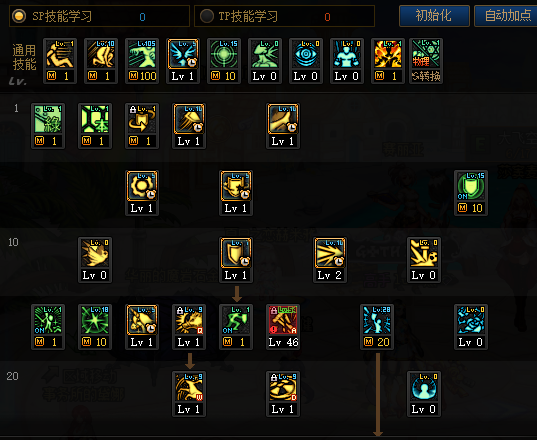
Task: Select the green crosshair skill with M 10
Action: point(223,61)
